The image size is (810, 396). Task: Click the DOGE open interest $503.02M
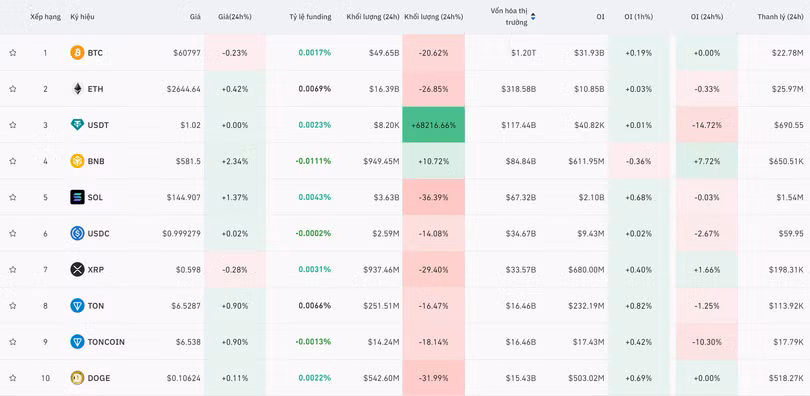point(586,378)
